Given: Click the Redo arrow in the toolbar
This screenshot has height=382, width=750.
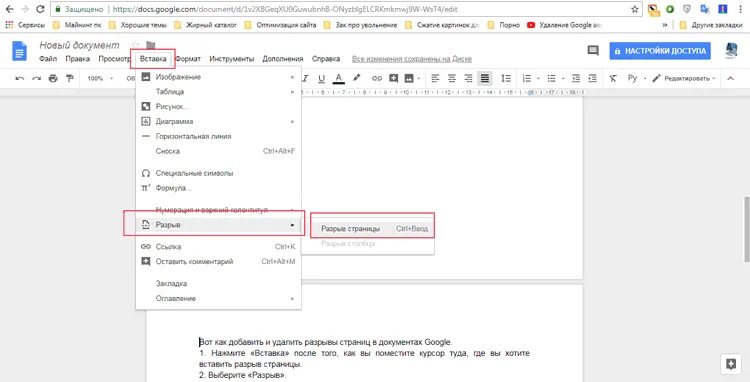Looking at the screenshot, I should (36, 78).
